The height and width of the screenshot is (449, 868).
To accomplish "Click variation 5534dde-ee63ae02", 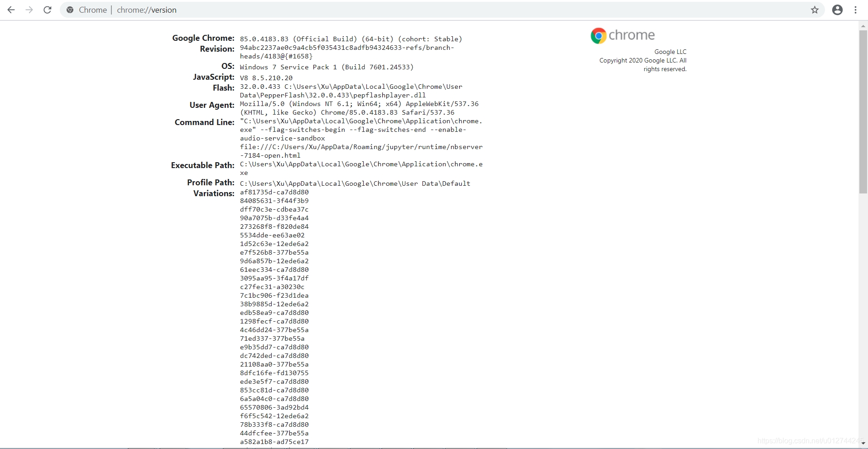I will [x=272, y=235].
